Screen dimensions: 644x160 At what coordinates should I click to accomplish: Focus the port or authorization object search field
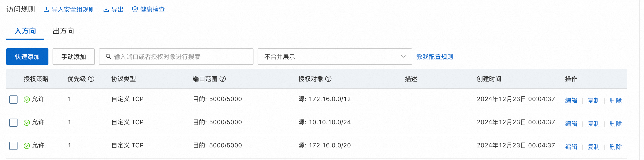[180, 57]
